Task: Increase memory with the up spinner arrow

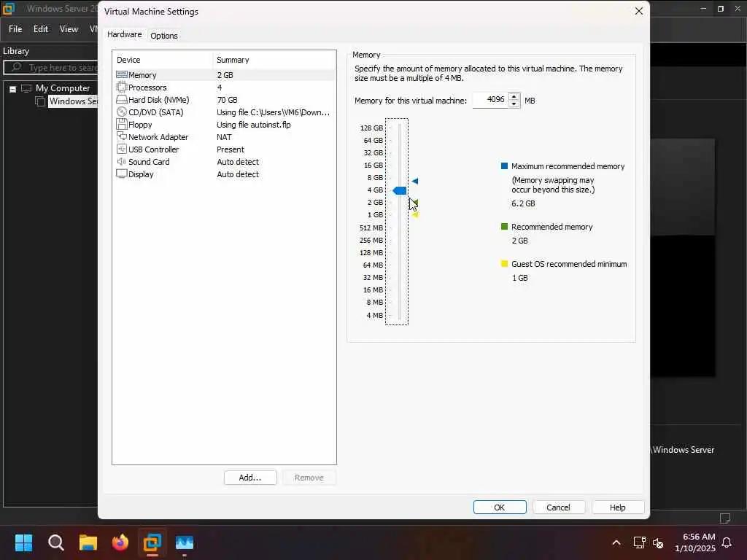Action: (x=514, y=97)
